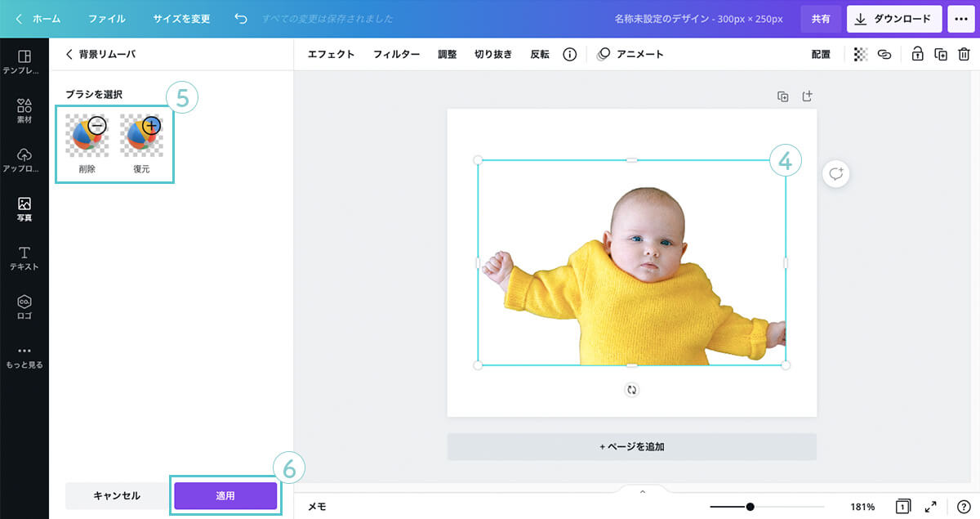Enter fullscreen with expand arrows icon

[930, 507]
